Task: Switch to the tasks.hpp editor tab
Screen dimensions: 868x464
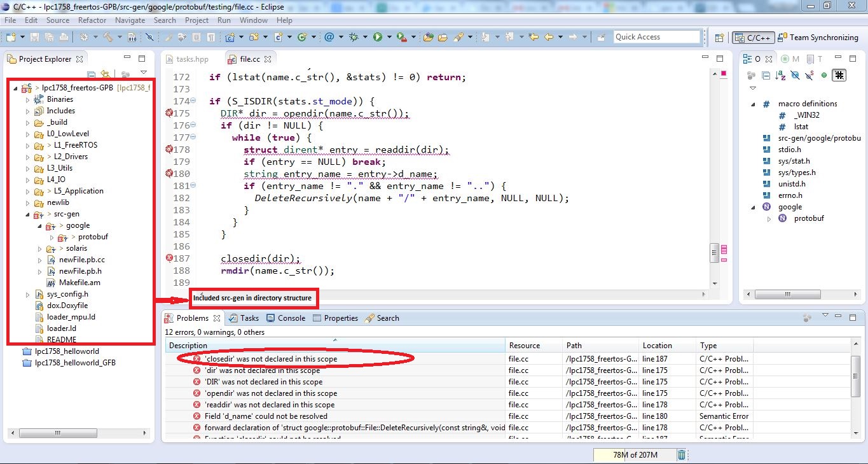Action: pos(186,59)
